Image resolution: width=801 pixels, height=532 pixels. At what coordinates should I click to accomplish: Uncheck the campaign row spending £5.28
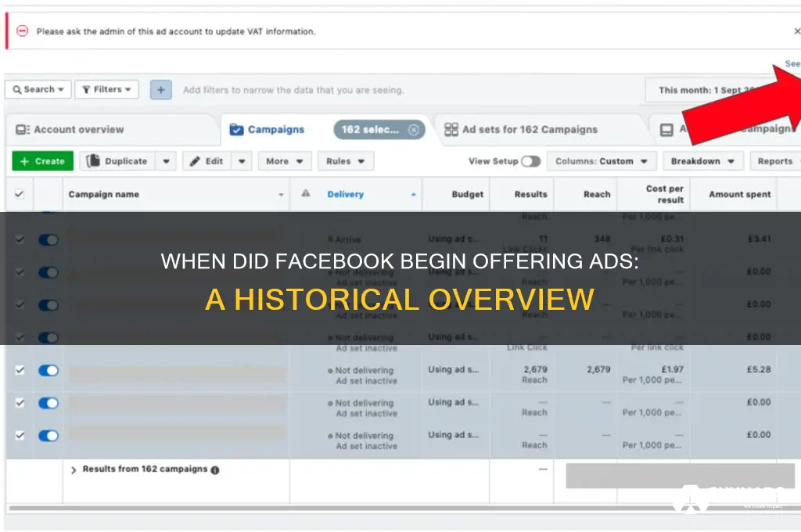[20, 370]
